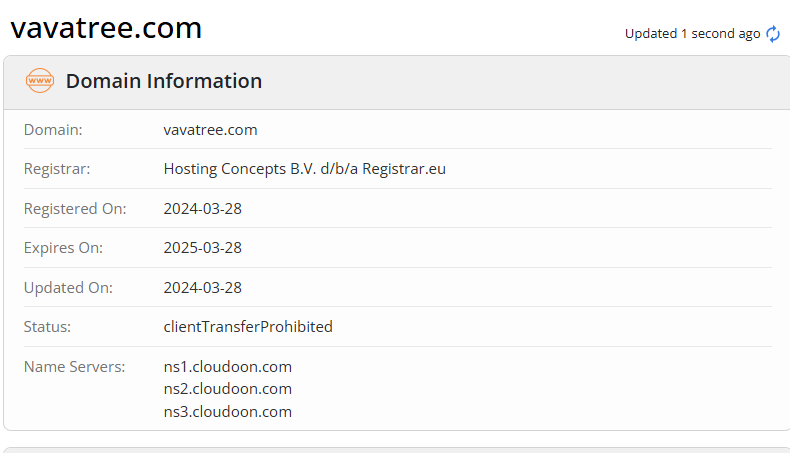Viewport: 790px width, 453px height.
Task: Click the orange www globe icon
Action: pyautogui.click(x=40, y=81)
